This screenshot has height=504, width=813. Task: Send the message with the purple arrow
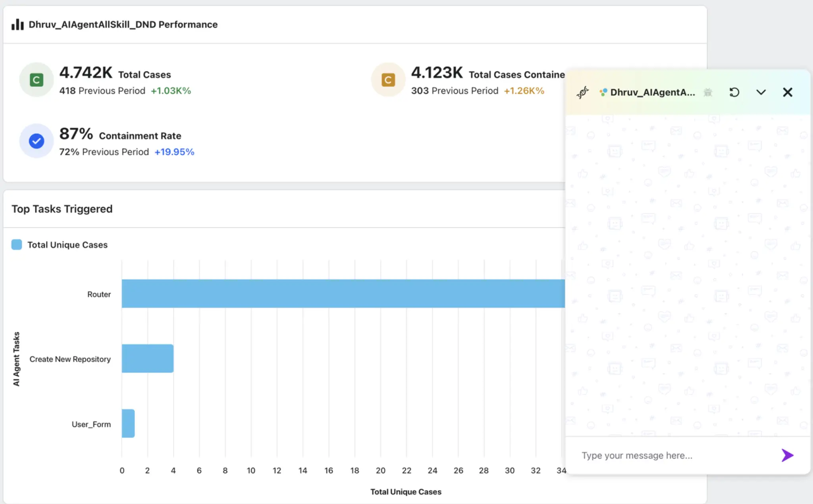788,455
